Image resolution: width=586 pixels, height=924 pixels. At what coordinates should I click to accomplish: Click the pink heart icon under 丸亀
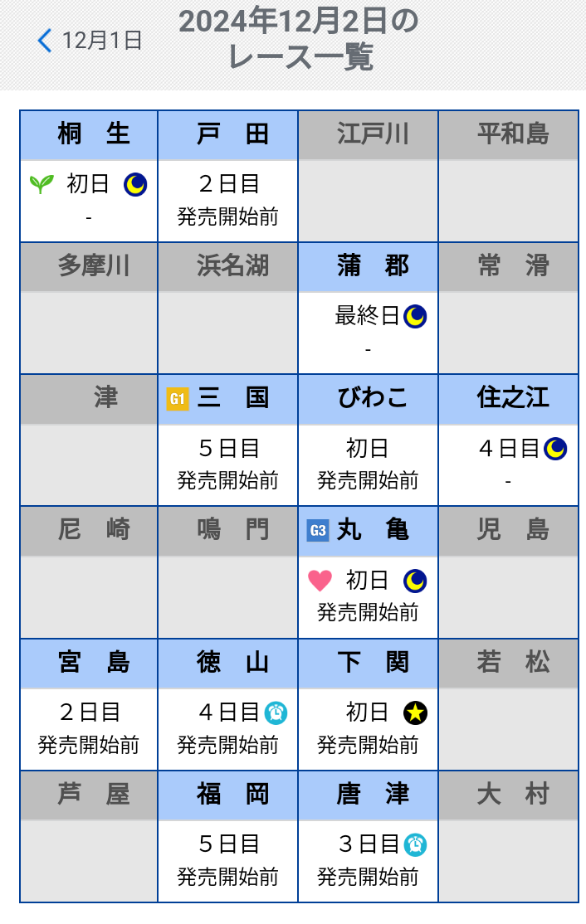coord(320,581)
